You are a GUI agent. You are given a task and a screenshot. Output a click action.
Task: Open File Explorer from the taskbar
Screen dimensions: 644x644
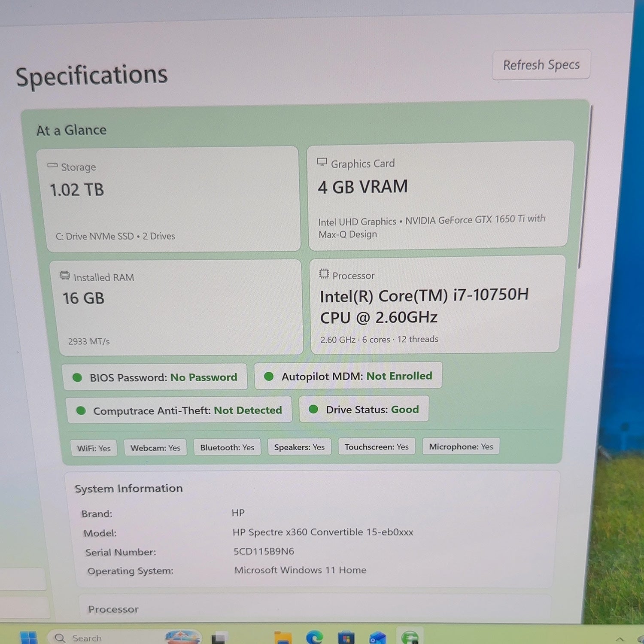(283, 638)
